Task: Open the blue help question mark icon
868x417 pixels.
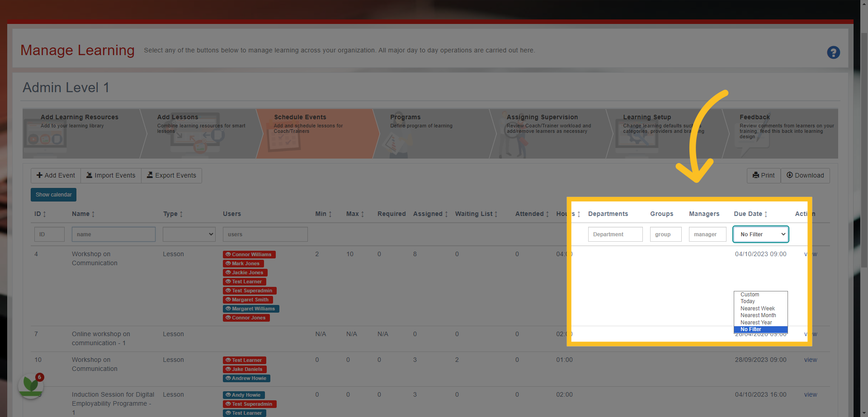Action: click(833, 52)
